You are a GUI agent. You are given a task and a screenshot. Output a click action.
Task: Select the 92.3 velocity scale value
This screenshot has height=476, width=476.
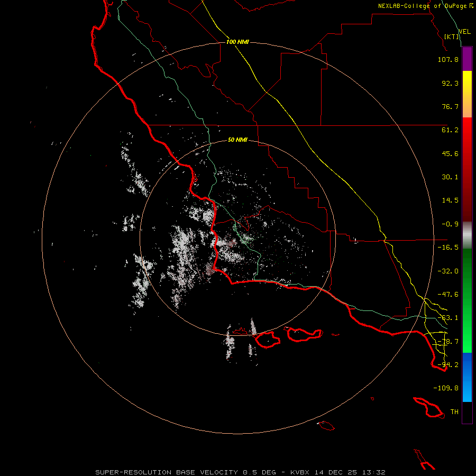pyautogui.click(x=450, y=83)
